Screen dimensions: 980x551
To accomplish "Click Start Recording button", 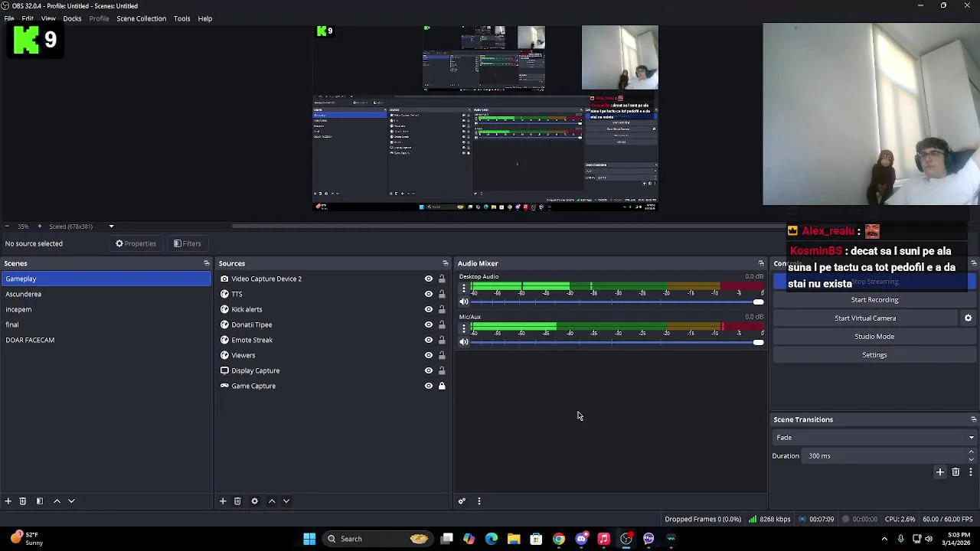I will pyautogui.click(x=874, y=300).
